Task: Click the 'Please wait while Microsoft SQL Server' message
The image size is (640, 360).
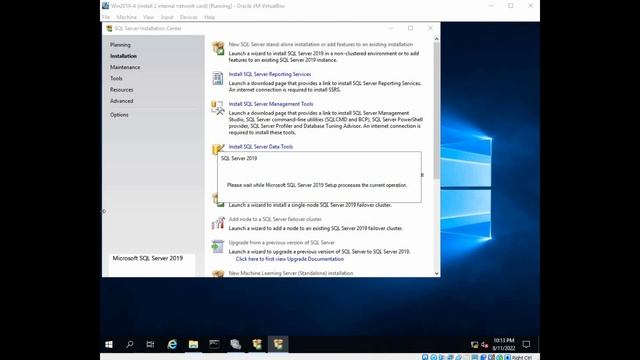Action: point(317,185)
